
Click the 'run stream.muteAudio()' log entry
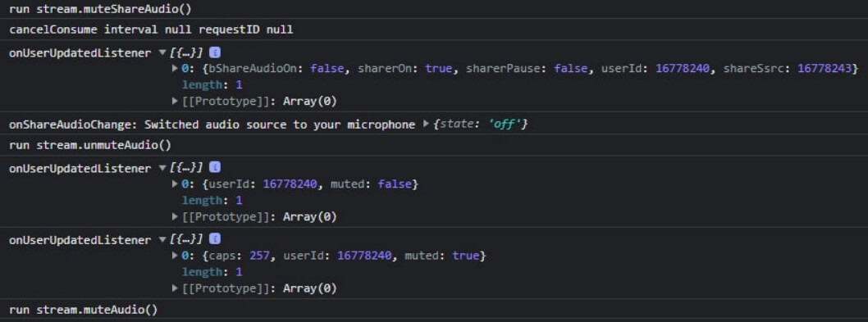click(84, 310)
